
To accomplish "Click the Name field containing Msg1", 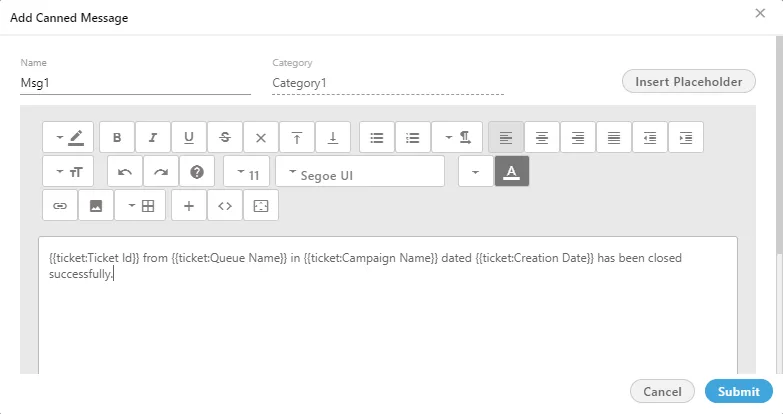I will pos(135,83).
